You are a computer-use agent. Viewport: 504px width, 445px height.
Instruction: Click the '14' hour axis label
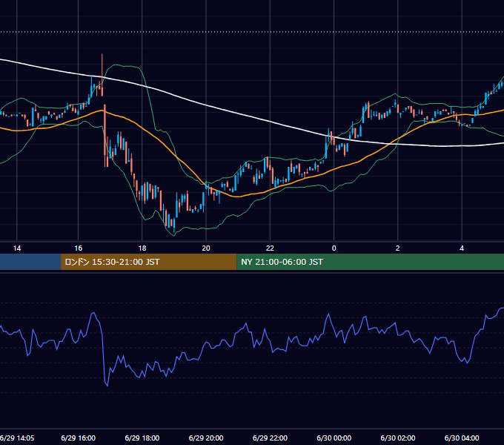point(17,248)
